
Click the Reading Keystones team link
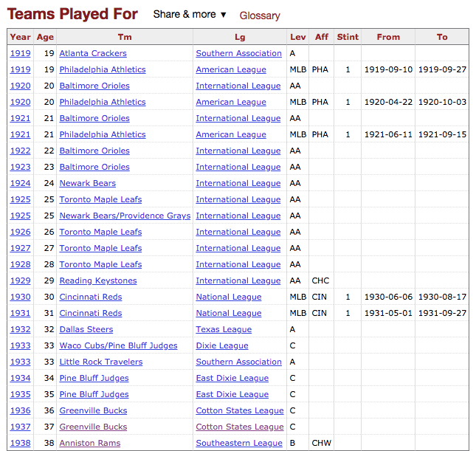[98, 280]
